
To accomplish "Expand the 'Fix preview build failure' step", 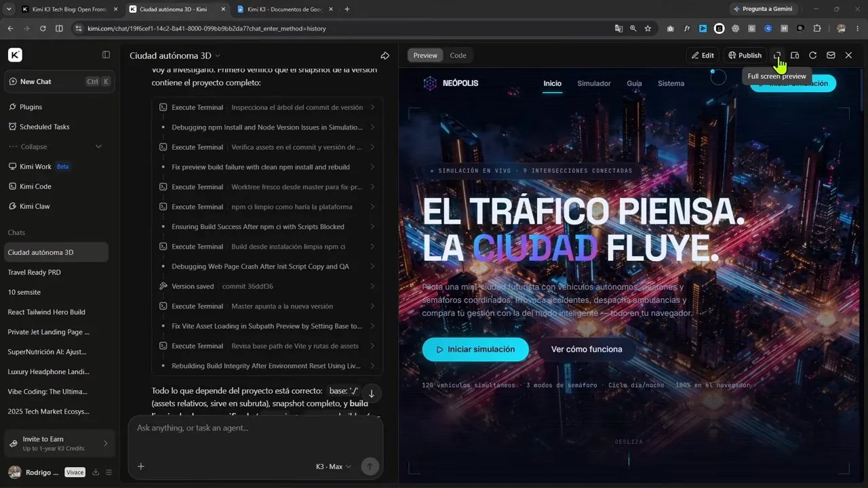I will [267, 167].
